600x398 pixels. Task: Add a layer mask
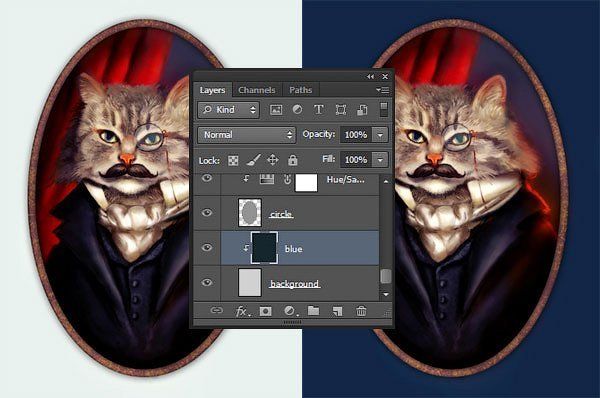(x=266, y=311)
